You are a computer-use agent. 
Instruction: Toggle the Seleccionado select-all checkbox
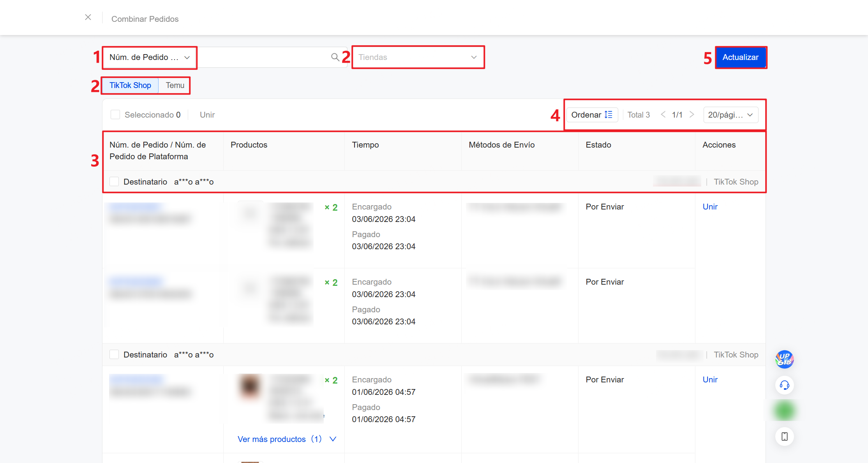(x=115, y=114)
